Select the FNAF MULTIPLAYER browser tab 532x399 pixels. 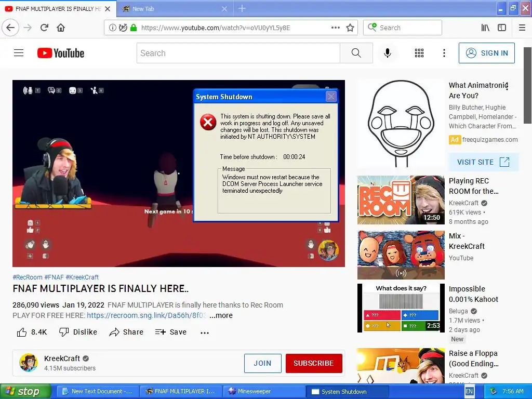click(x=58, y=9)
